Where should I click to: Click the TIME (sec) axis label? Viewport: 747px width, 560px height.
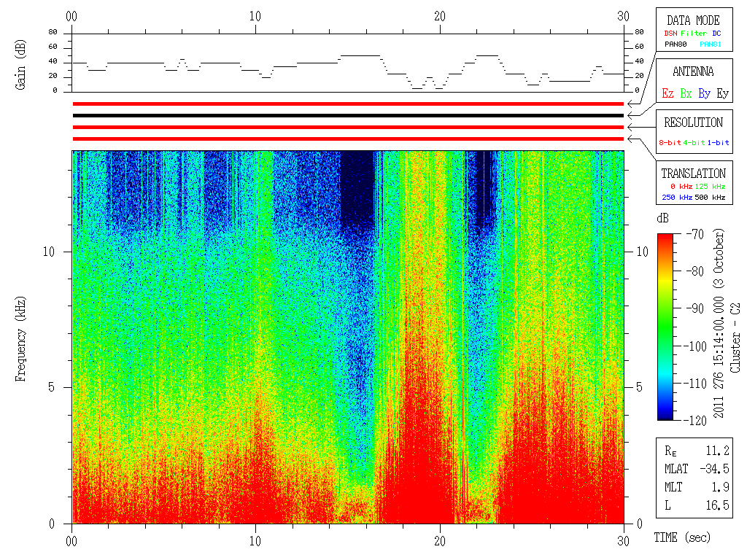(x=682, y=537)
